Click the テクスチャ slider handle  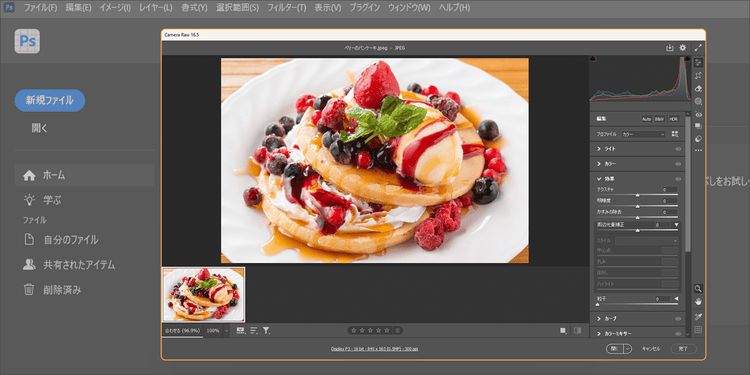tap(637, 195)
